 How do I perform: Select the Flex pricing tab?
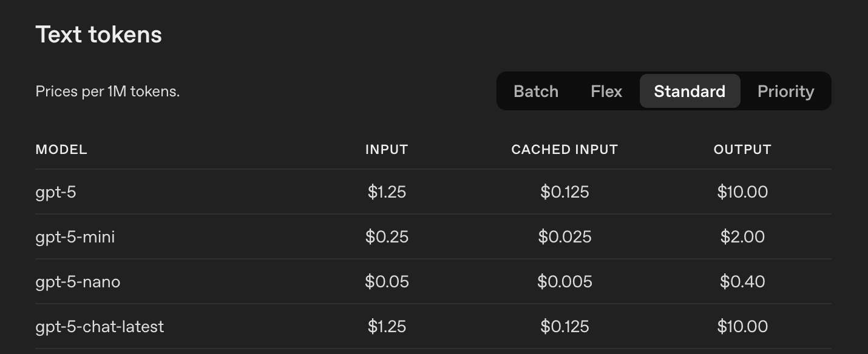pyautogui.click(x=606, y=92)
